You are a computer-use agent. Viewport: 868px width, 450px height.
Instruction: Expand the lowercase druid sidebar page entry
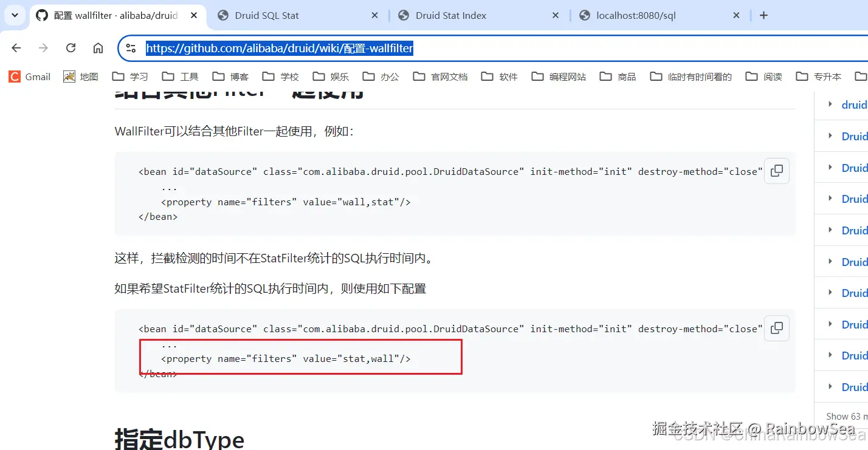tap(830, 104)
